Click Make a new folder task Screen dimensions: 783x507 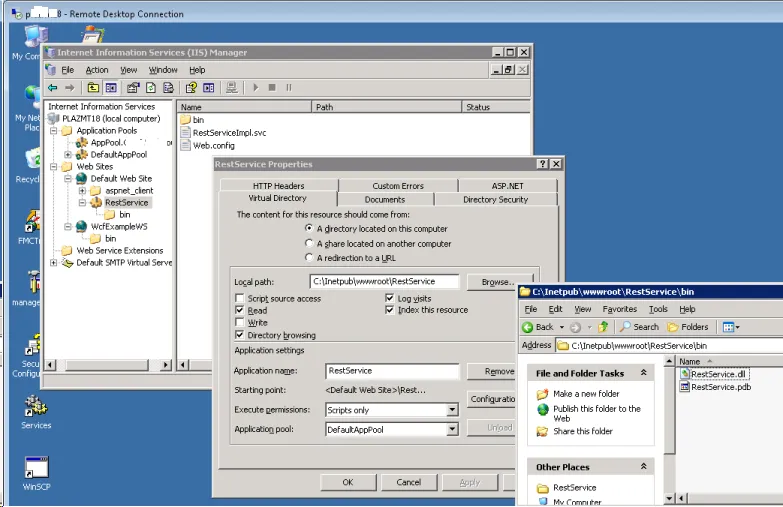click(586, 394)
